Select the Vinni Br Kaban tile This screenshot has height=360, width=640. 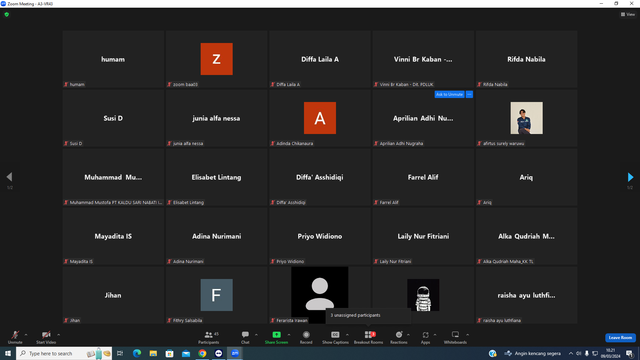point(423,59)
